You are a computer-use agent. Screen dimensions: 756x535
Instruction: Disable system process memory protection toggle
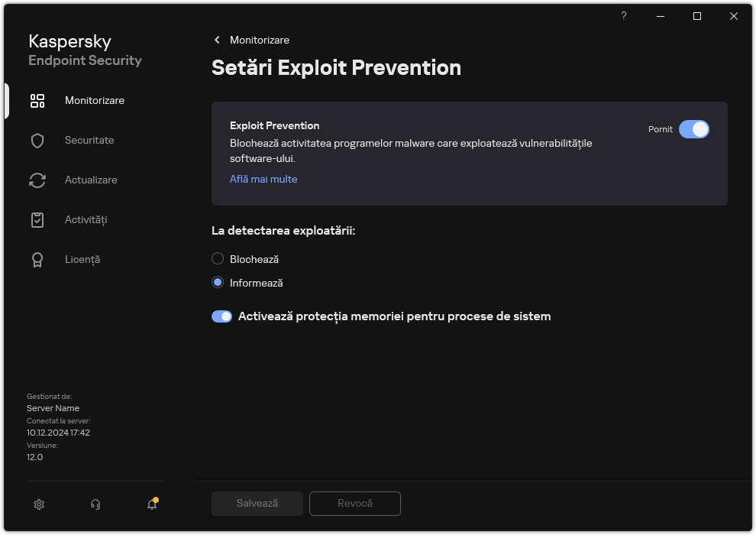pos(221,316)
